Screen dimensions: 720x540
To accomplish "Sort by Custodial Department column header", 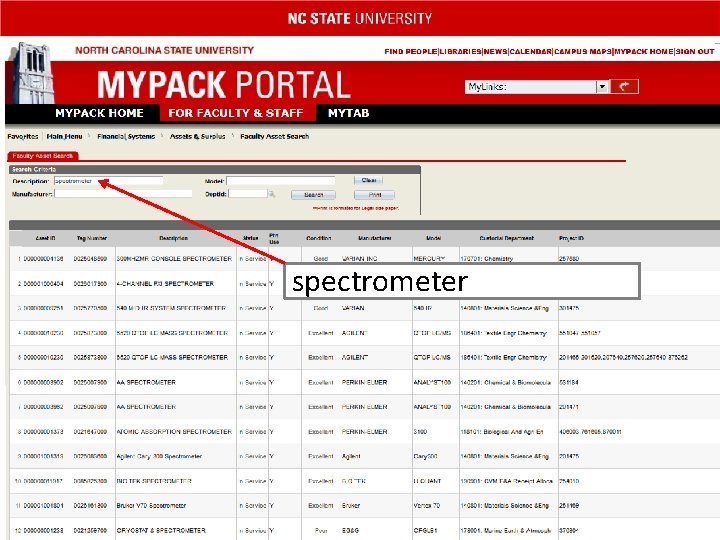I will (x=506, y=238).
